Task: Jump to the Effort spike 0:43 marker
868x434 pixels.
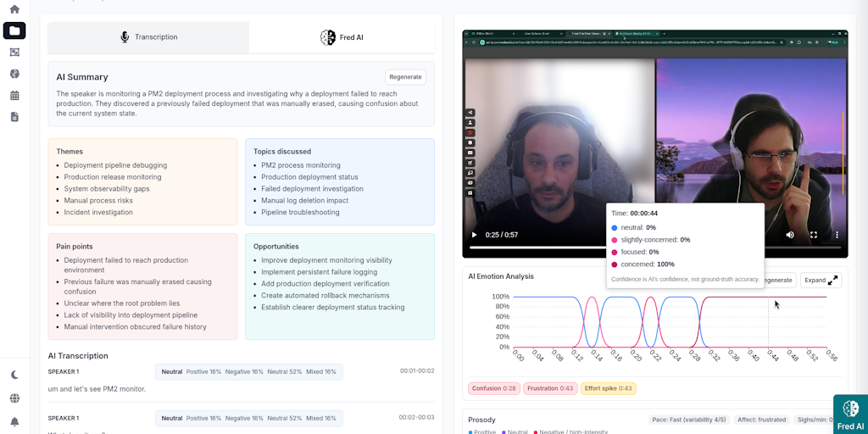Action: point(609,388)
